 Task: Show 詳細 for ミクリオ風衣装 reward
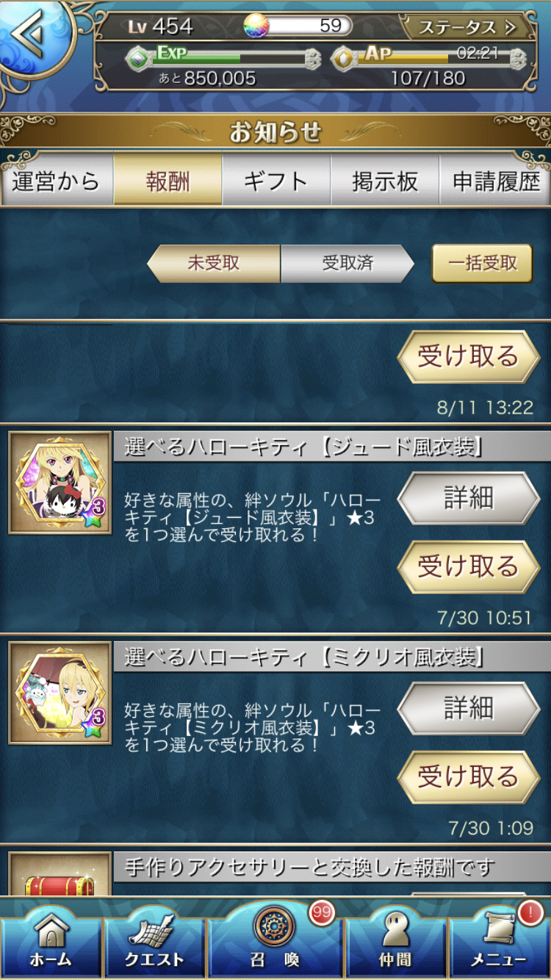[x=469, y=708]
